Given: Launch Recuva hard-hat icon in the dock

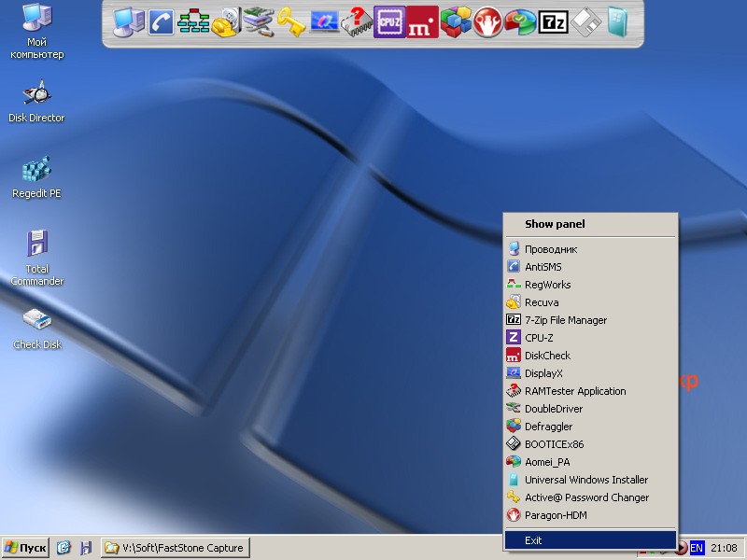Looking at the screenshot, I should pyautogui.click(x=226, y=21).
